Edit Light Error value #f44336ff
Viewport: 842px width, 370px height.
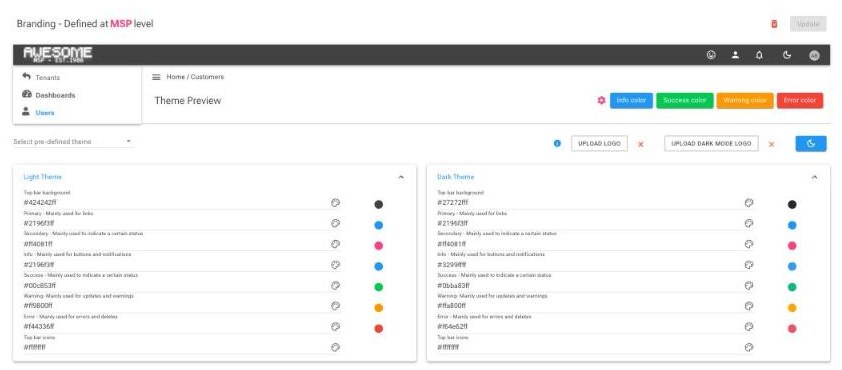point(175,327)
